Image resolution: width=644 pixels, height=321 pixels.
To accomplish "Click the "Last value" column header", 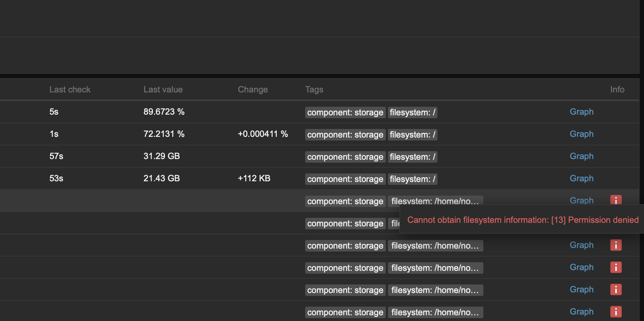I will pyautogui.click(x=163, y=90).
